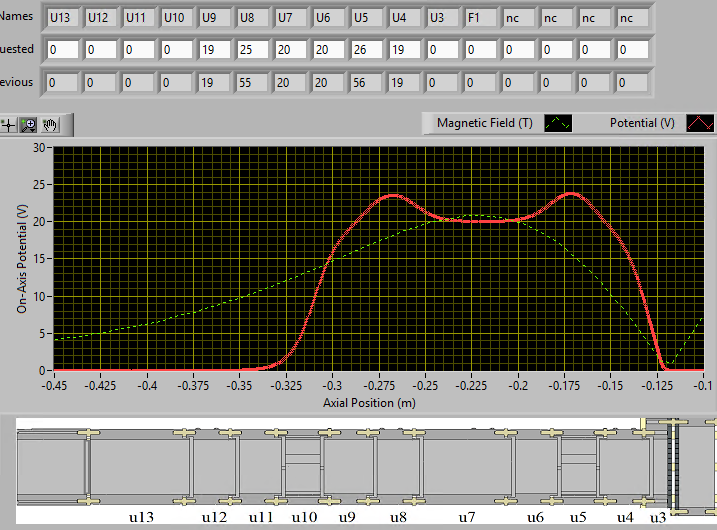This screenshot has width=717, height=530.
Task: Click previous value 19 under U4
Action: point(404,83)
